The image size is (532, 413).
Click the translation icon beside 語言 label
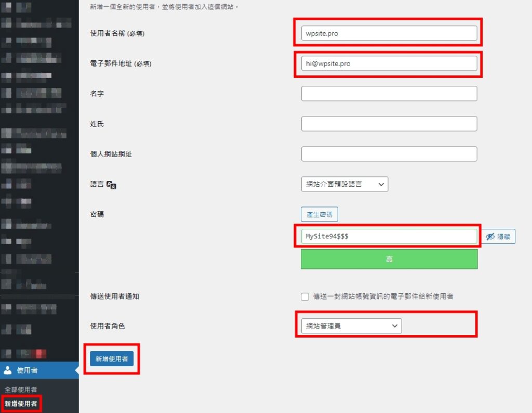(x=111, y=184)
